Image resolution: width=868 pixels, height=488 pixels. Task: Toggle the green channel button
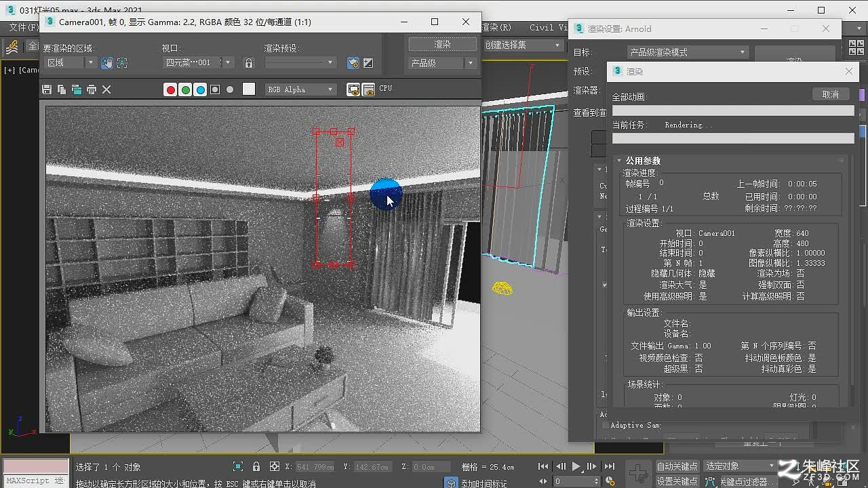pos(185,89)
